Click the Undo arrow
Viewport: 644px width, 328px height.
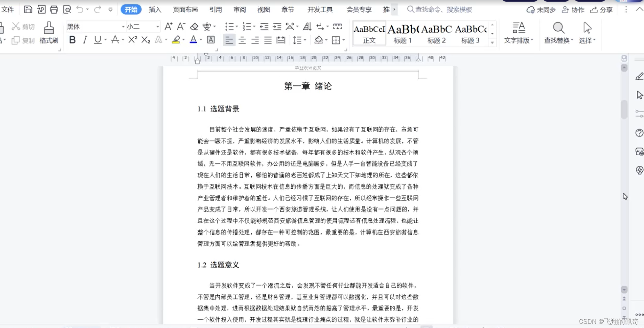(x=80, y=9)
